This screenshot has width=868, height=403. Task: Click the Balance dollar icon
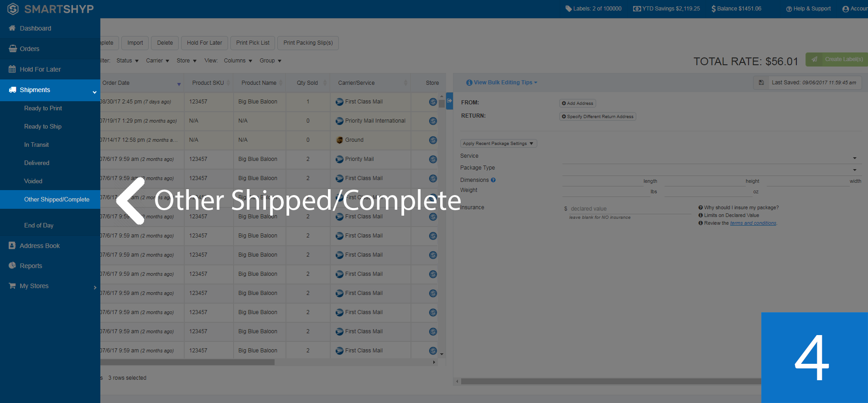coord(713,9)
